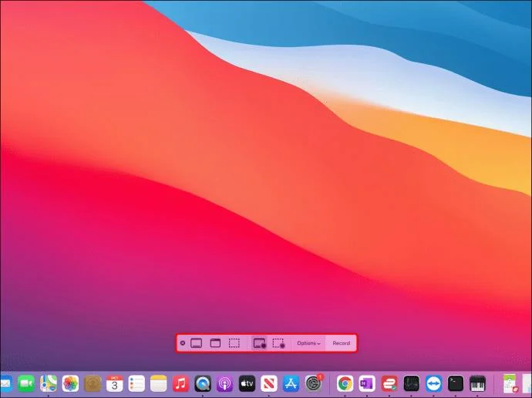Image resolution: width=532 pixels, height=398 pixels.
Task: Open Terminal from the Dock
Action: pyautogui.click(x=456, y=383)
